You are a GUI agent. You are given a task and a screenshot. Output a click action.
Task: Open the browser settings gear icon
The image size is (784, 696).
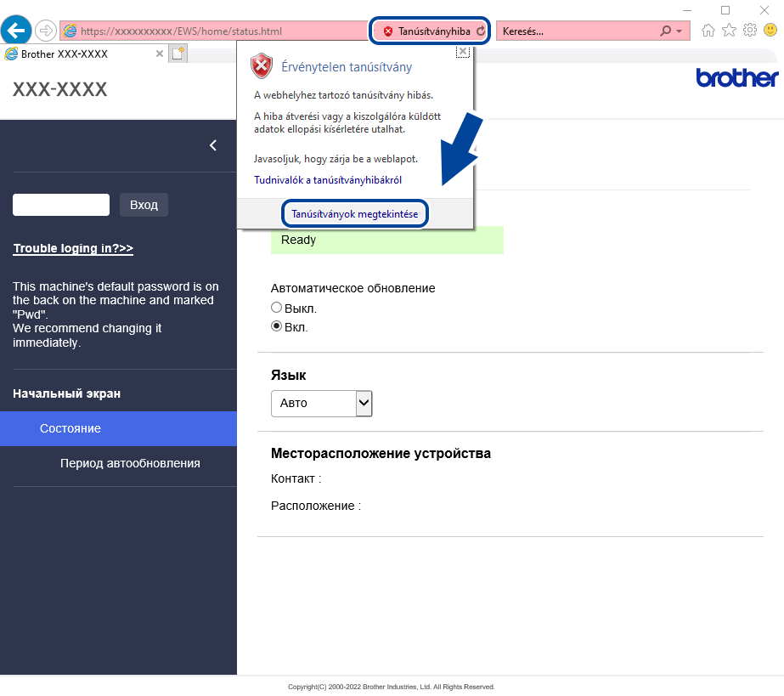(749, 31)
